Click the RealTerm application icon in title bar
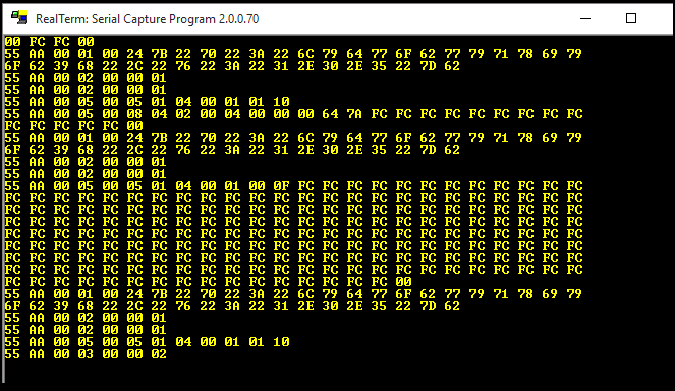Viewport: 675px width, 391px height. point(19,18)
